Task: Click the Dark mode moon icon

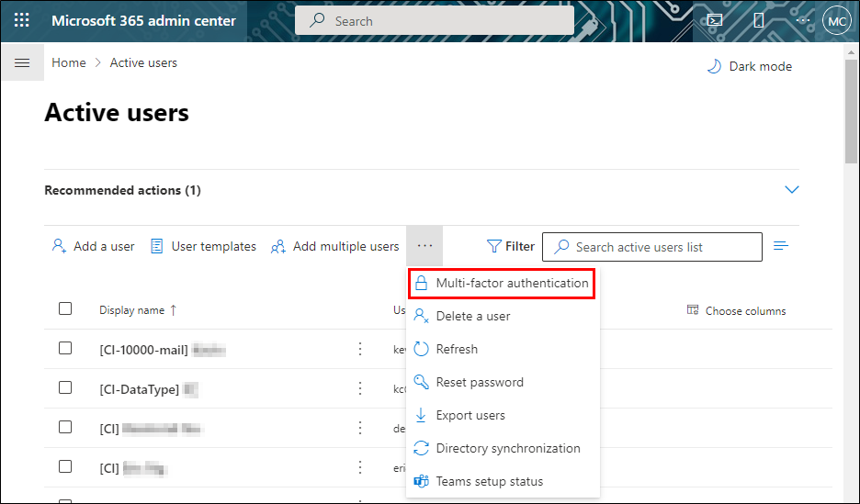Action: click(714, 66)
